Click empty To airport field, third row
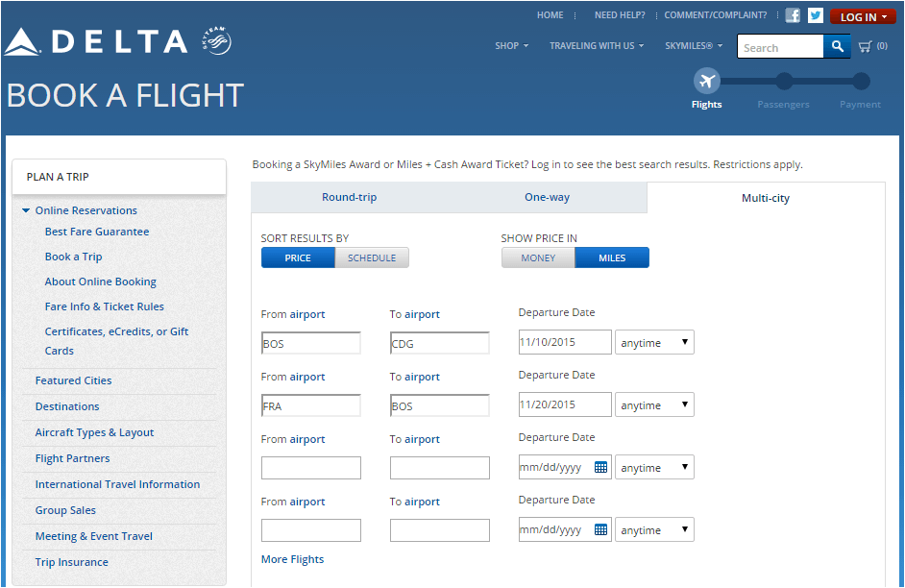Image resolution: width=905 pixels, height=588 pixels. pos(440,468)
